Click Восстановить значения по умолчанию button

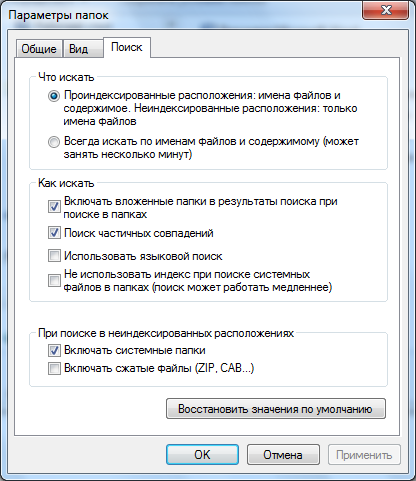(x=276, y=409)
